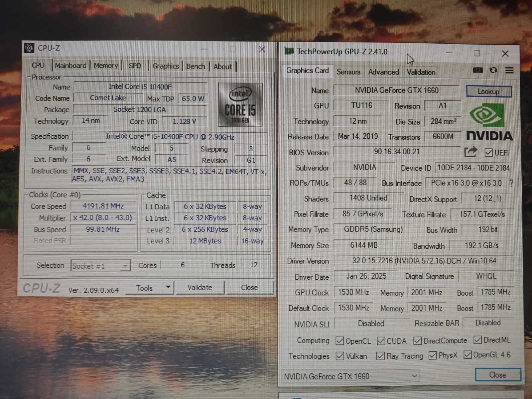This screenshot has height=399, width=532.
Task: Toggle the DirectML checkbox
Action: (477, 340)
